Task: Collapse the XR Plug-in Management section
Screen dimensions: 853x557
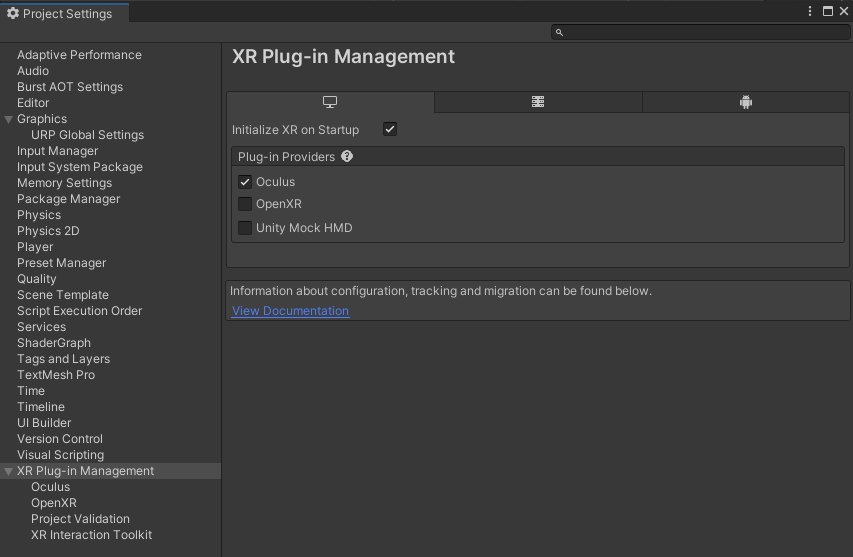Action: point(9,471)
